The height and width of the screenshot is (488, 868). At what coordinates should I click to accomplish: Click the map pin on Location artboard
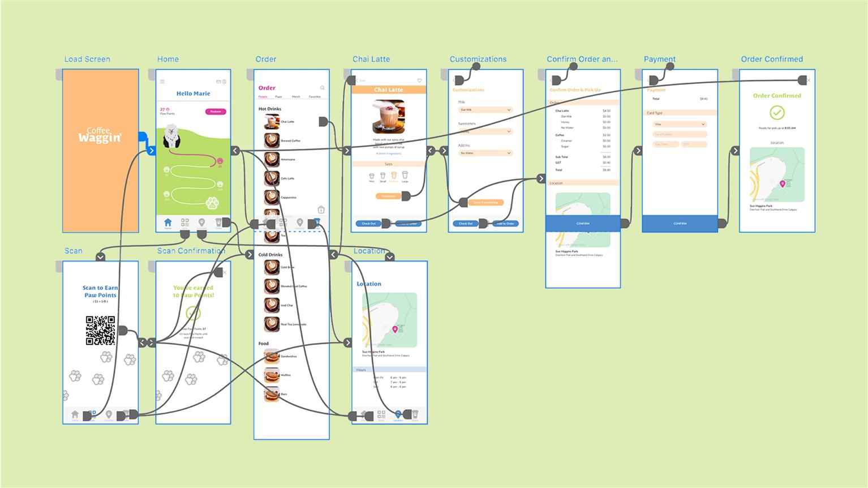(x=395, y=329)
